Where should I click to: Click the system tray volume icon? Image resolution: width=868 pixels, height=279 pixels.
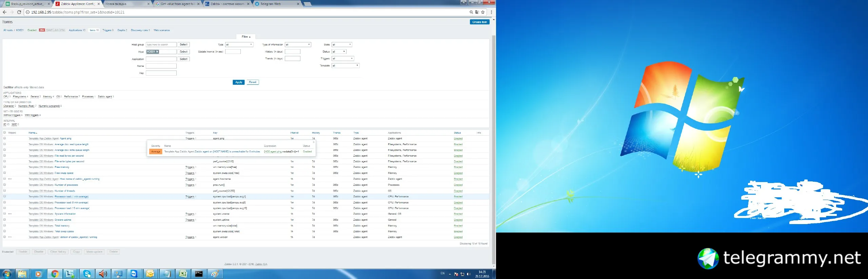pyautogui.click(x=469, y=274)
